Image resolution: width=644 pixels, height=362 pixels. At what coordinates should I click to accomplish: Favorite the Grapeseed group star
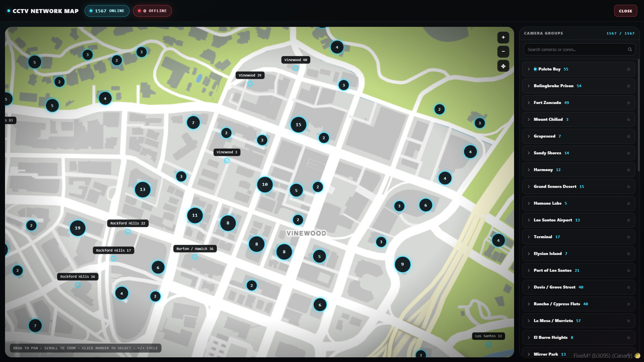[628, 137]
